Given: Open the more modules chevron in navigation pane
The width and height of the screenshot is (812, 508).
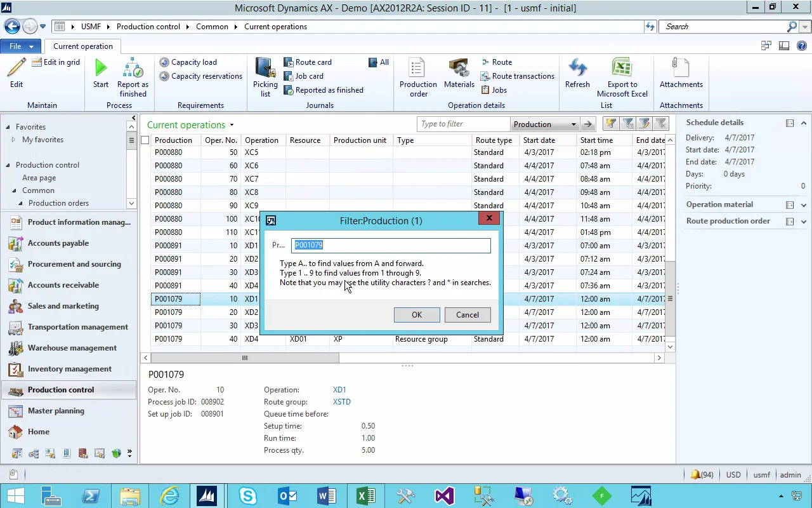Looking at the screenshot, I should pyautogui.click(x=129, y=453).
